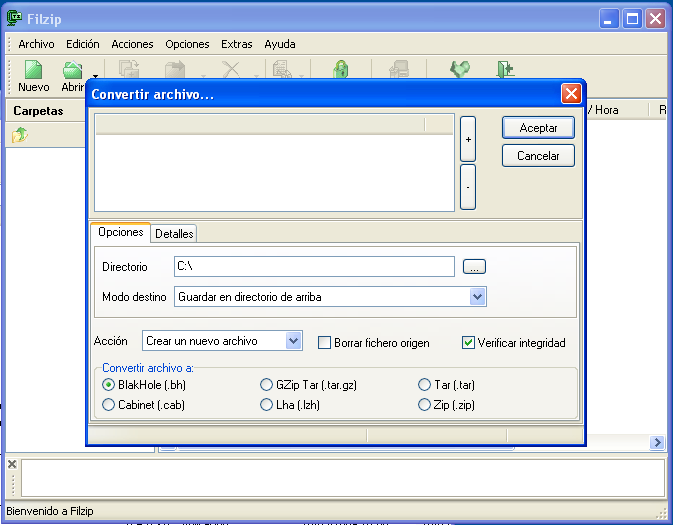Select Zip (.zip) format
Viewport: 673px width, 525px height.
(424, 404)
